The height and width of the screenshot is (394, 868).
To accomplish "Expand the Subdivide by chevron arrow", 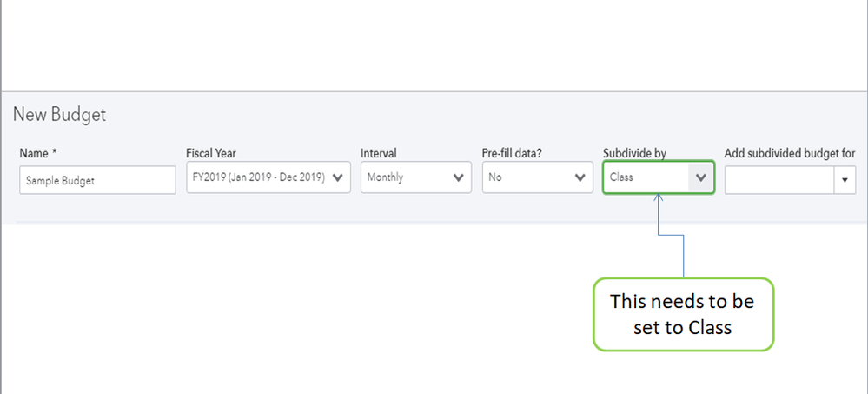I will (700, 177).
